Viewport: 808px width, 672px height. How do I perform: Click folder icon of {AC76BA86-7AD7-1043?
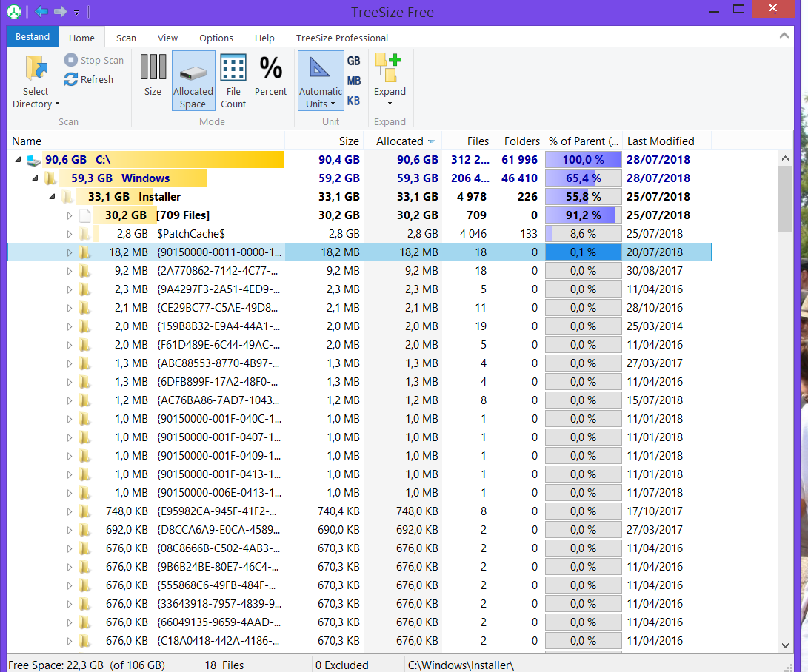coord(84,400)
